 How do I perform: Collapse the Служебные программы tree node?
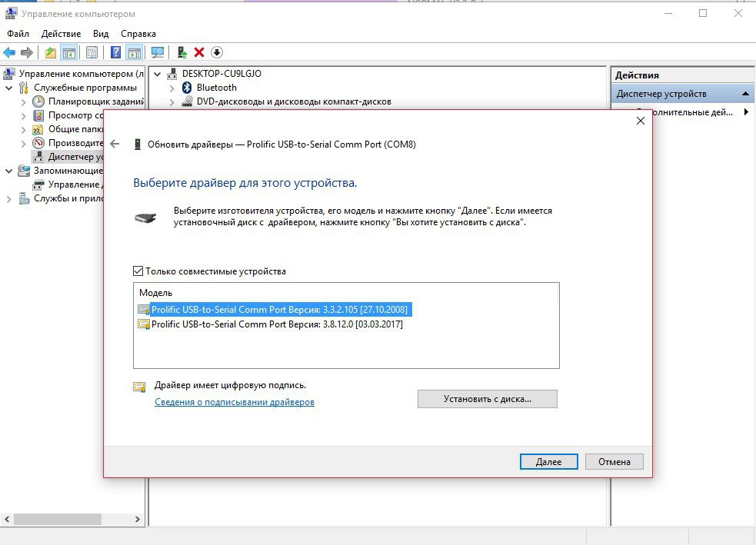pyautogui.click(x=9, y=88)
